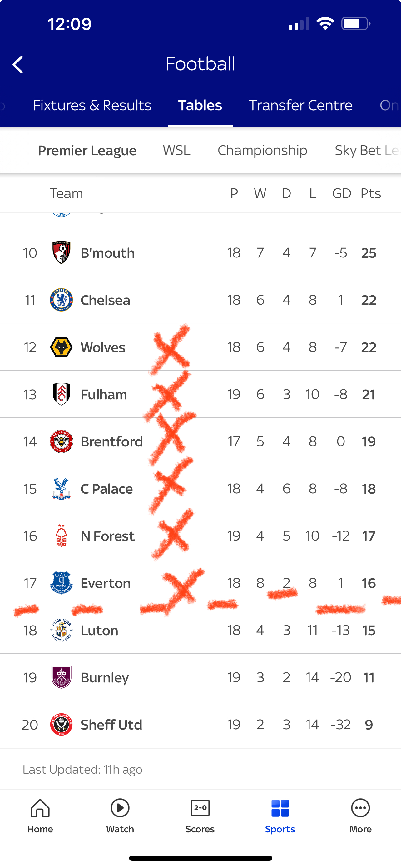
Task: Open Burnley team name link
Action: coord(105,677)
